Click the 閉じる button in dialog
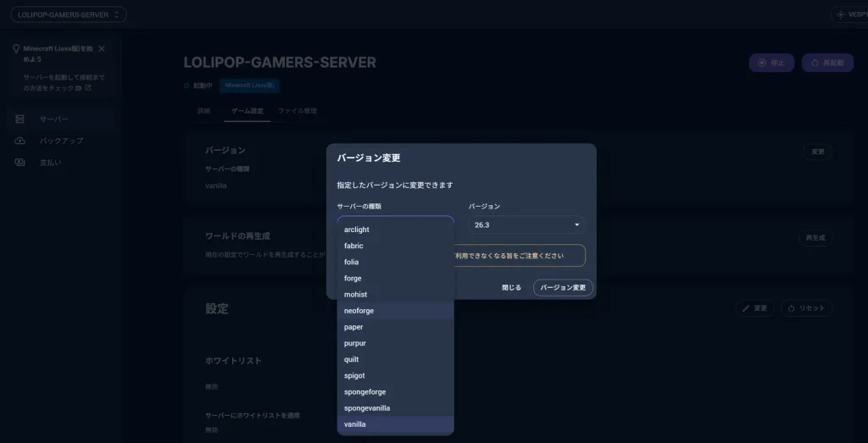The height and width of the screenshot is (443, 868). (511, 288)
